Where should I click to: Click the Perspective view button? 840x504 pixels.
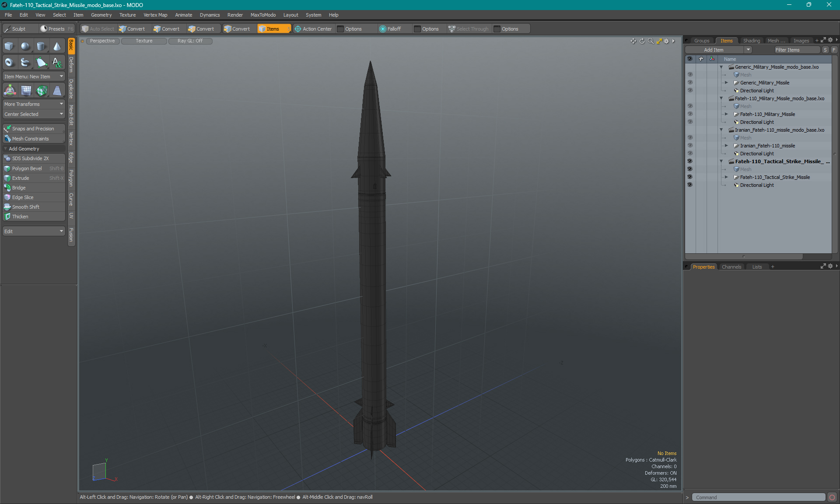(102, 41)
